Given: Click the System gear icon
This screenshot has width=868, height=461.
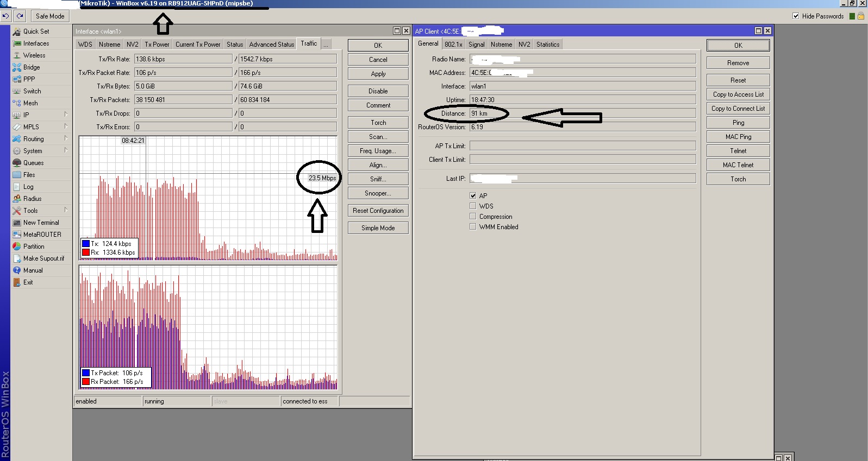Looking at the screenshot, I should (17, 151).
